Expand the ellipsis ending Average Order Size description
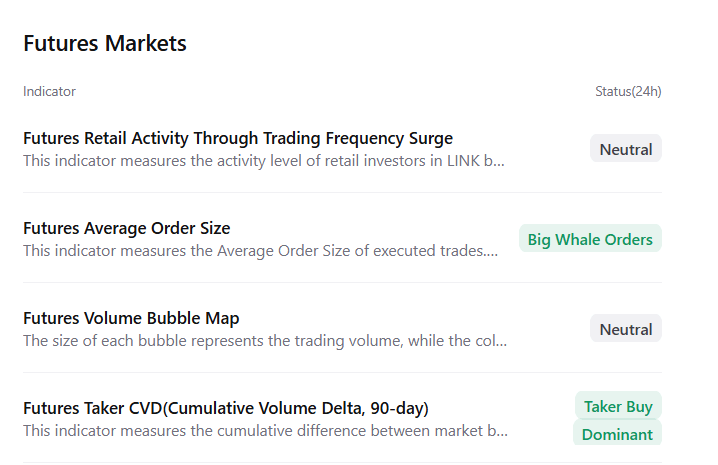Image resolution: width=718 pixels, height=465 pixels. pos(491,251)
